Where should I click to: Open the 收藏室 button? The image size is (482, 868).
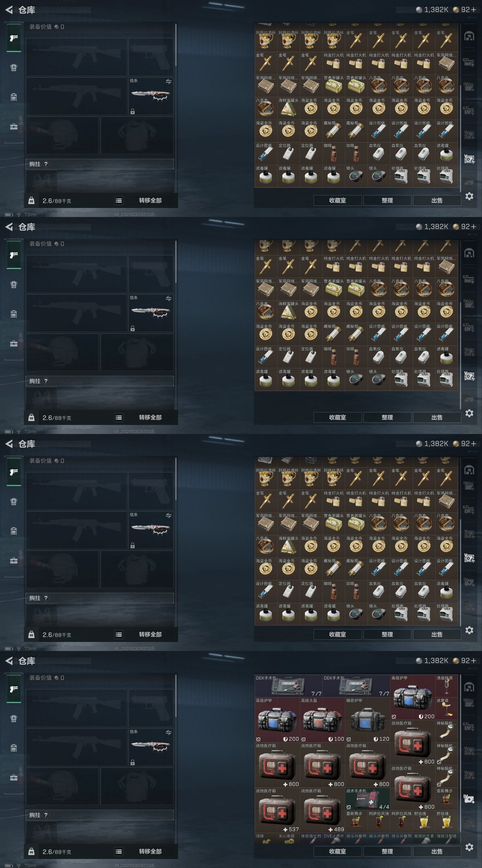pyautogui.click(x=337, y=851)
